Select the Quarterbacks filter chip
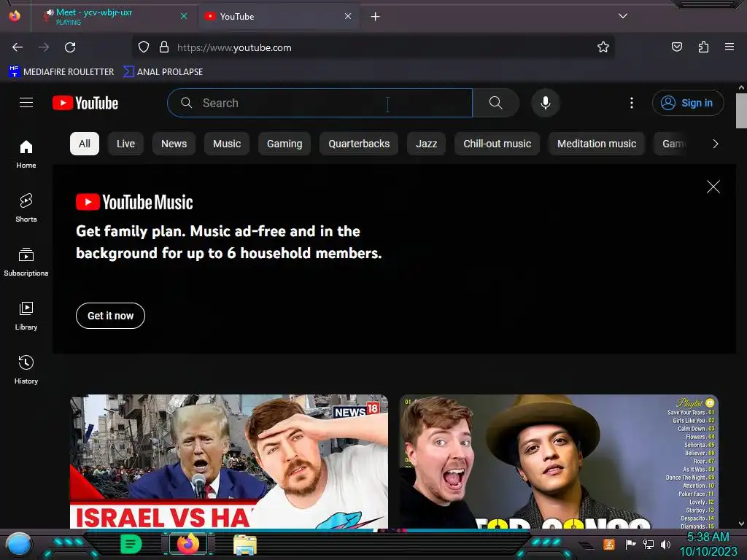This screenshot has width=747, height=560. [x=359, y=144]
